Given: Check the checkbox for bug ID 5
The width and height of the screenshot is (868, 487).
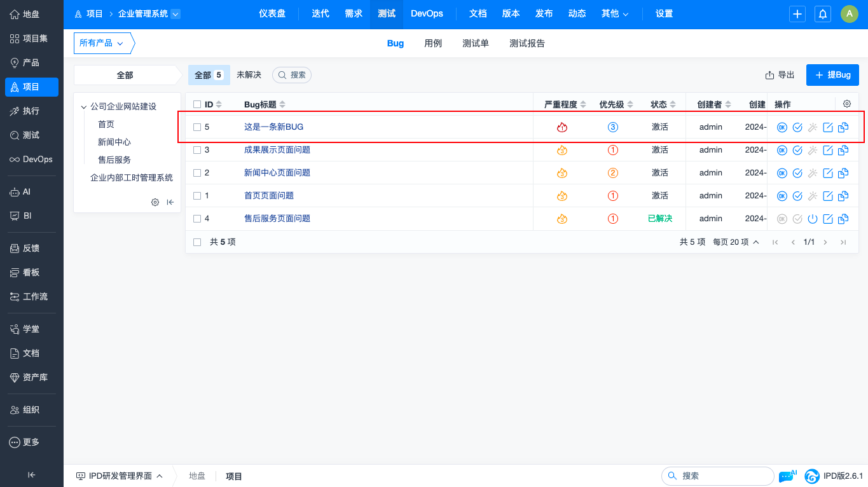Looking at the screenshot, I should pyautogui.click(x=197, y=127).
